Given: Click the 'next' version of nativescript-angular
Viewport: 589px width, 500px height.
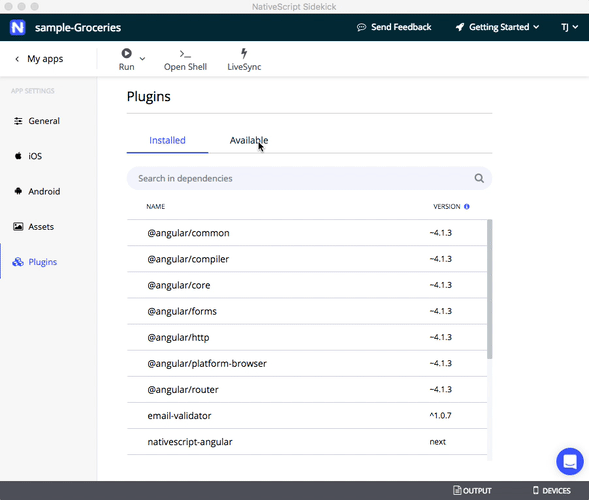Looking at the screenshot, I should (438, 442).
